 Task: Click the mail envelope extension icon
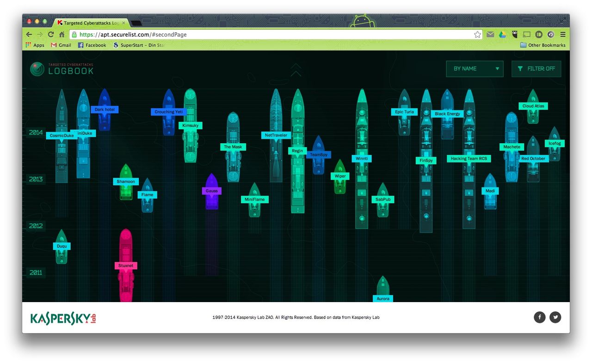pyautogui.click(x=490, y=34)
